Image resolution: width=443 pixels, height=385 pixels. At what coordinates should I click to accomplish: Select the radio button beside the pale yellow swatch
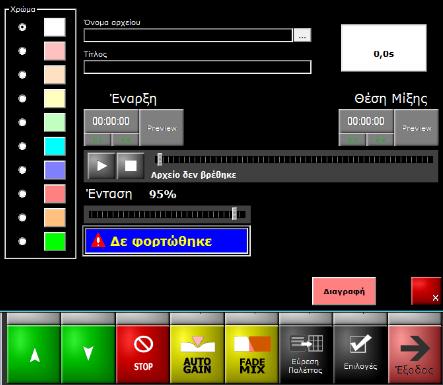point(22,99)
